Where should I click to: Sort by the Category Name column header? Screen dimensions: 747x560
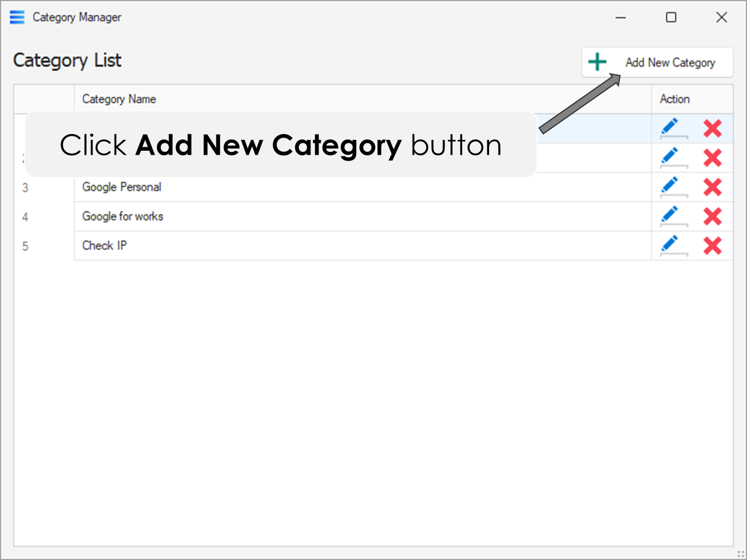[x=119, y=99]
